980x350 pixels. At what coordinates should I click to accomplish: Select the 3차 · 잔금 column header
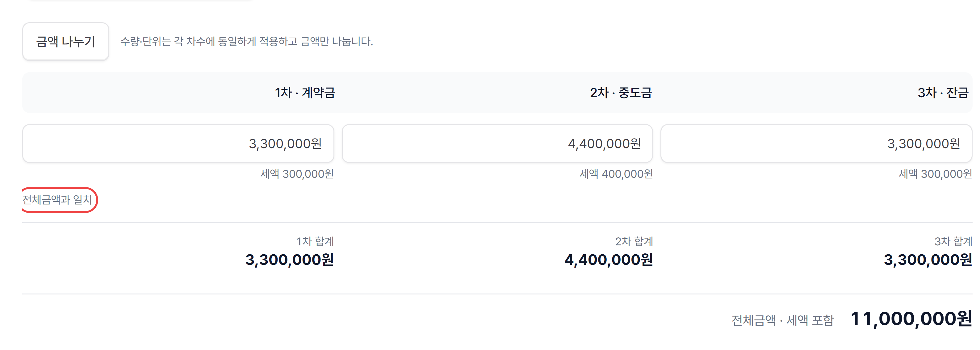(943, 93)
